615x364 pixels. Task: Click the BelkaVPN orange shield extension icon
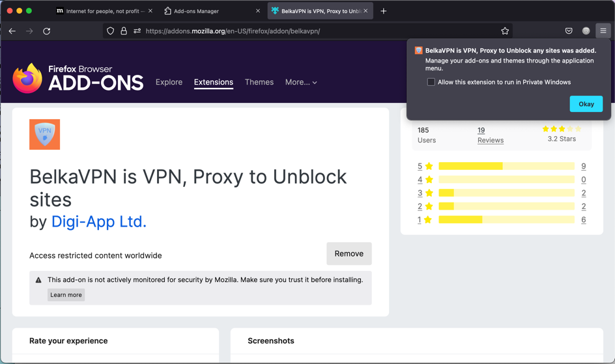coord(45,134)
